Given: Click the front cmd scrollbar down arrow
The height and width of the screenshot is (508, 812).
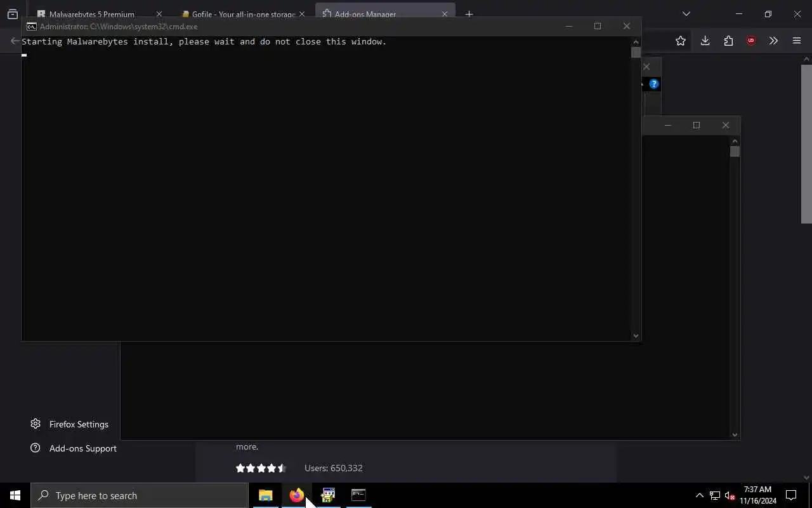Looking at the screenshot, I should pyautogui.click(x=636, y=335).
